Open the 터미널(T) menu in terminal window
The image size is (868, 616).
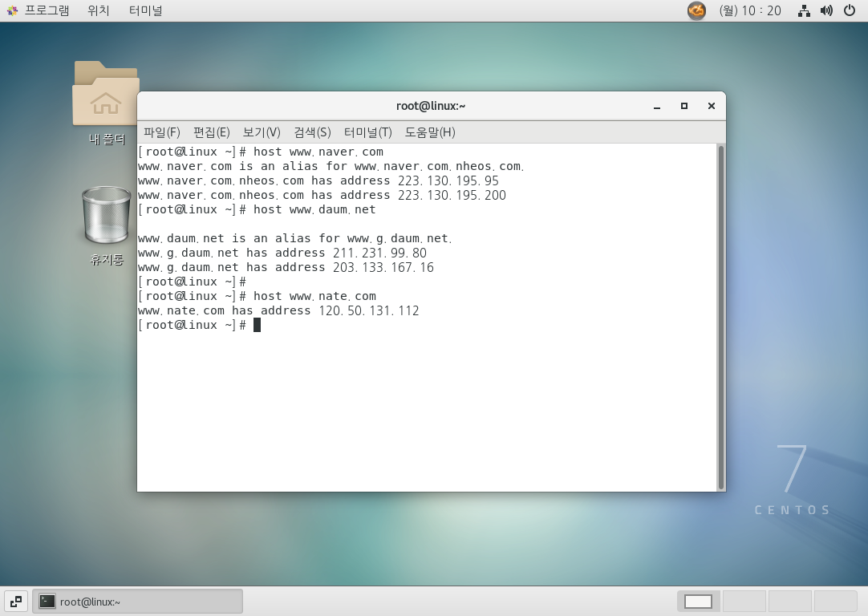[367, 132]
